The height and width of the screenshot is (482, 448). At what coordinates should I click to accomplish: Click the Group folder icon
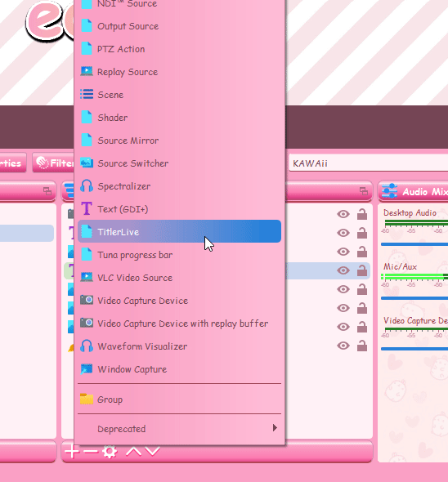(x=87, y=399)
